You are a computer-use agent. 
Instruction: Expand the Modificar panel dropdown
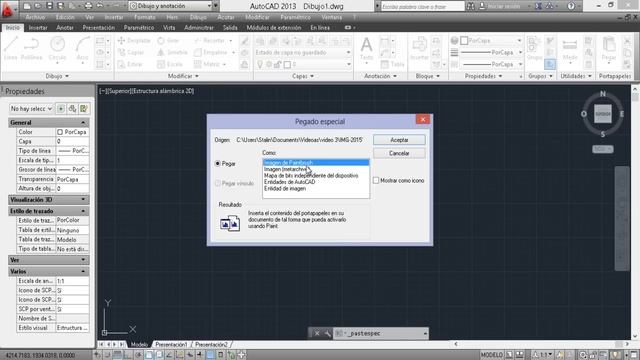pos(183,76)
